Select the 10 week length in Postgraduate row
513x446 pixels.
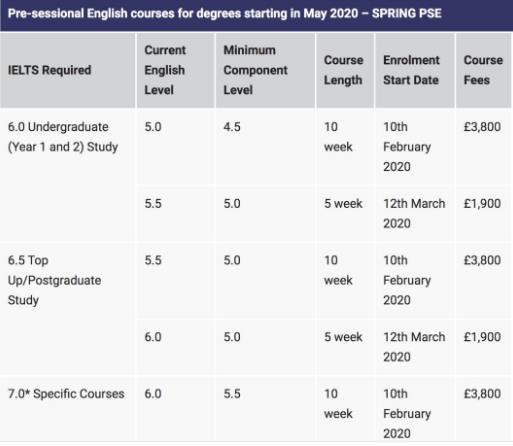pos(338,270)
